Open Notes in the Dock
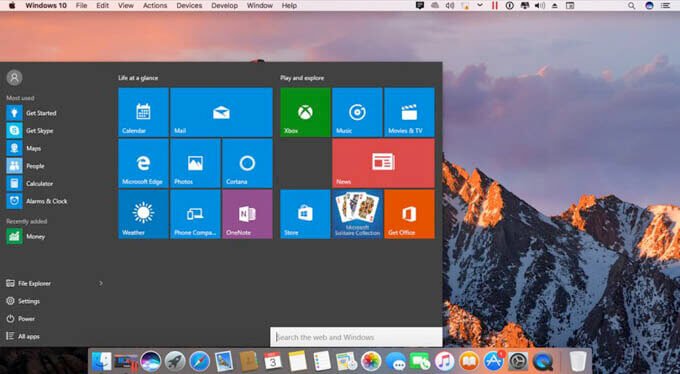The height and width of the screenshot is (374, 680). (298, 361)
